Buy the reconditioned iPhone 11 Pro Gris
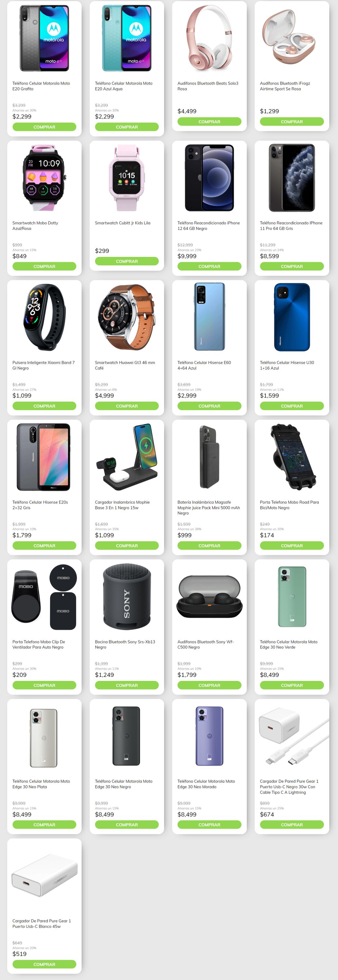The width and height of the screenshot is (338, 980). 292,267
